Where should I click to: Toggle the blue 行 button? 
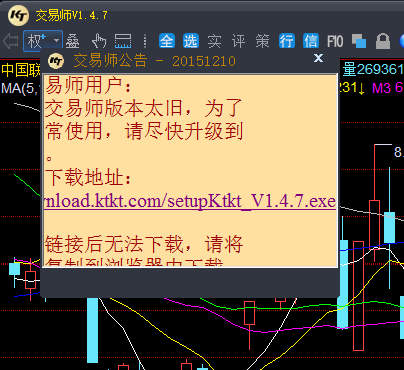[287, 41]
